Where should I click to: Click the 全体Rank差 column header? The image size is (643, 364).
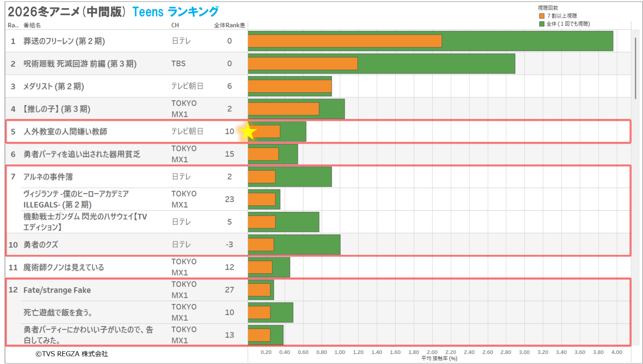pyautogui.click(x=229, y=25)
